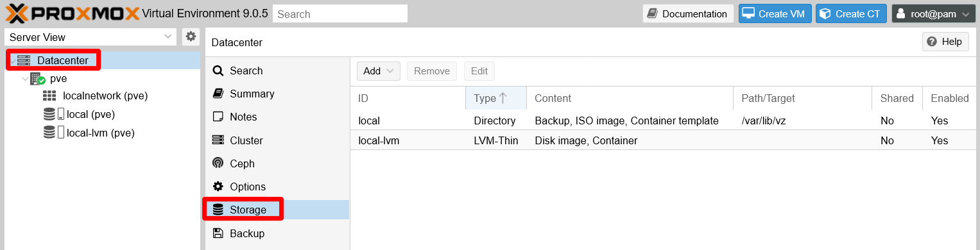980x250 pixels.
Task: Open the Server View dropdown
Action: pyautogui.click(x=168, y=37)
